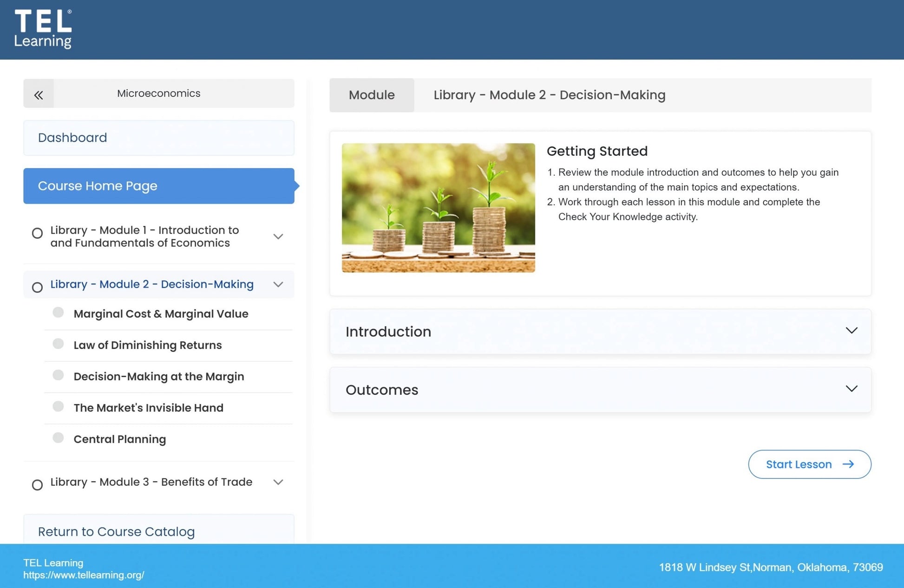Viewport: 904px width, 588px height.
Task: Expand the Introduction section chevron
Action: point(851,331)
